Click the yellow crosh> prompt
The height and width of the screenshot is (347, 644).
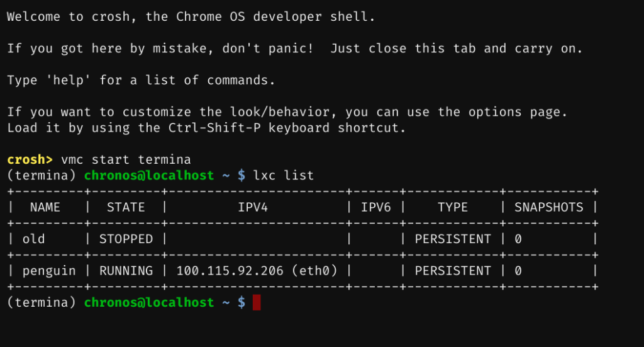click(x=30, y=159)
